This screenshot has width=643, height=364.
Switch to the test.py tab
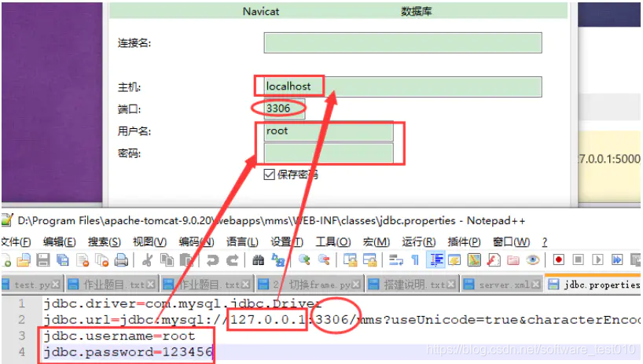tap(32, 284)
